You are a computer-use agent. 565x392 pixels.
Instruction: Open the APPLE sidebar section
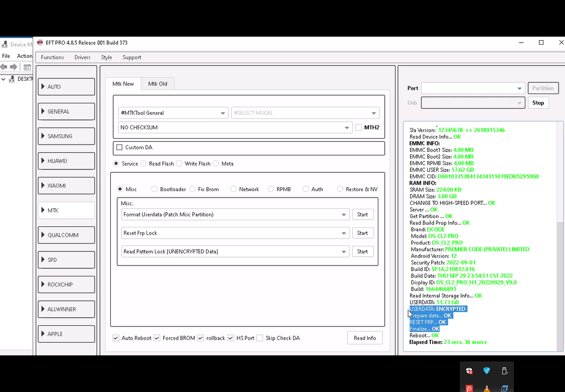(x=66, y=334)
